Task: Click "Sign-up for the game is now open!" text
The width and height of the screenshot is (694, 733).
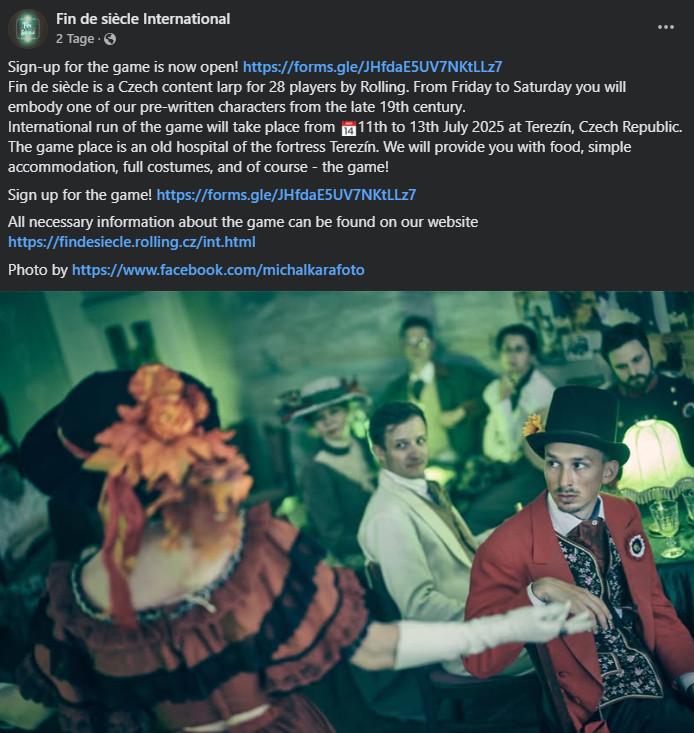Action: coord(123,67)
